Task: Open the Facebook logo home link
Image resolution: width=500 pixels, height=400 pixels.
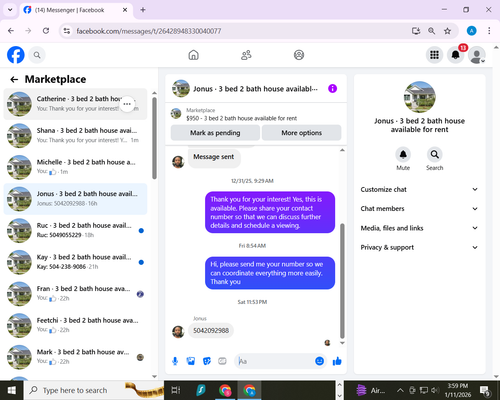Action: pyautogui.click(x=16, y=55)
